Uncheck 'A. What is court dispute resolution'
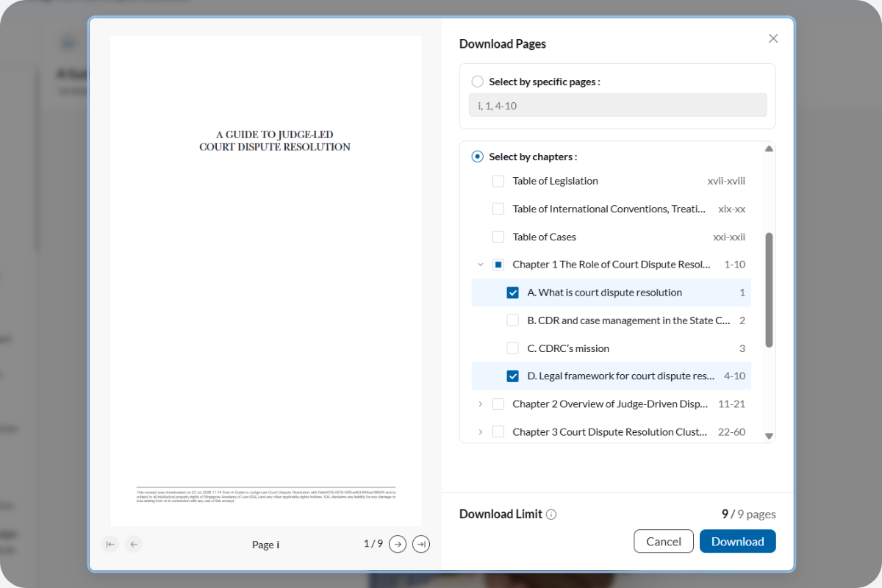882x588 pixels. 513,293
